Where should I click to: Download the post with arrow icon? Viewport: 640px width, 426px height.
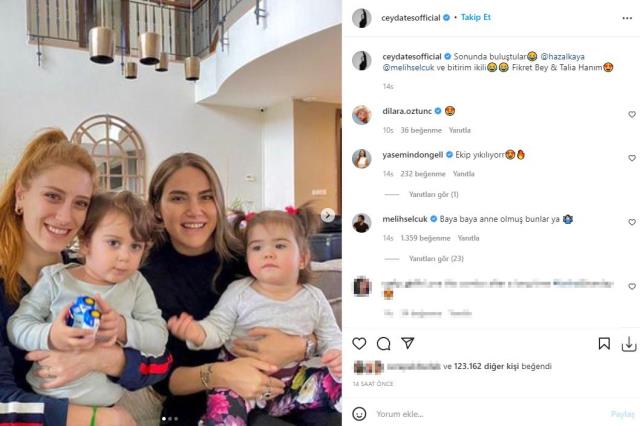629,344
